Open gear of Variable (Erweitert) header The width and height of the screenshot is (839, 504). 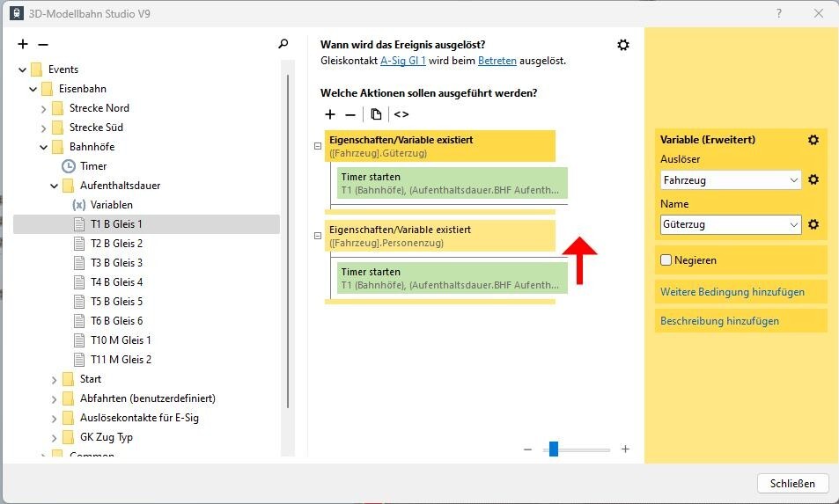point(813,140)
